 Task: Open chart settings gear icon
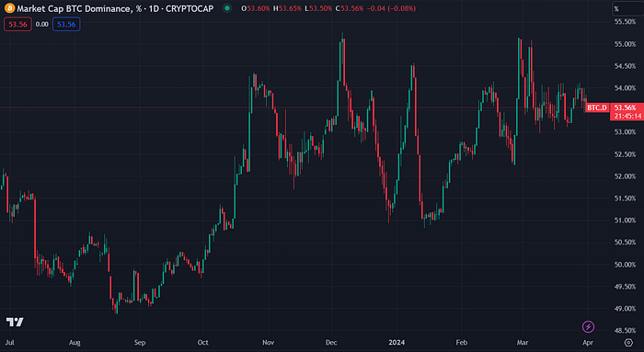point(628,342)
